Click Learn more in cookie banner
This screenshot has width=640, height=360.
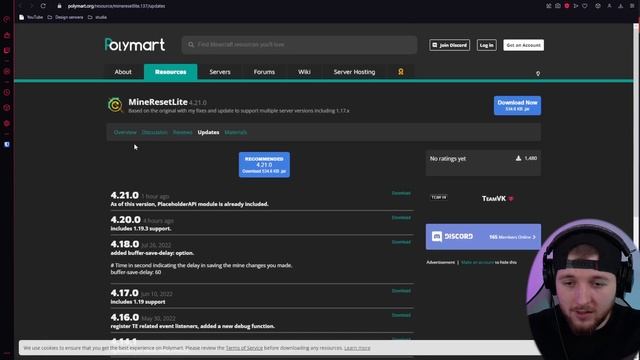(357, 348)
